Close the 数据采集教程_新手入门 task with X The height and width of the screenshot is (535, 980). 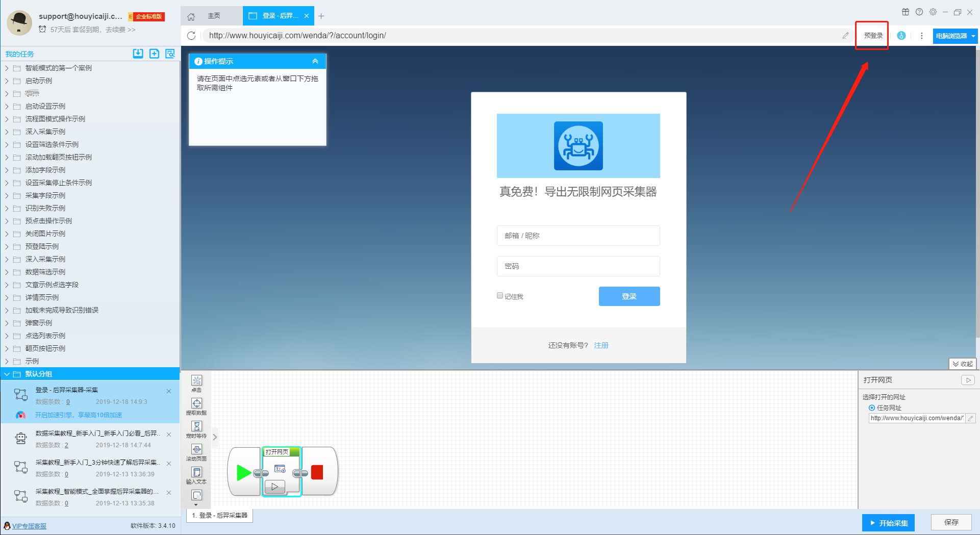pyautogui.click(x=169, y=435)
